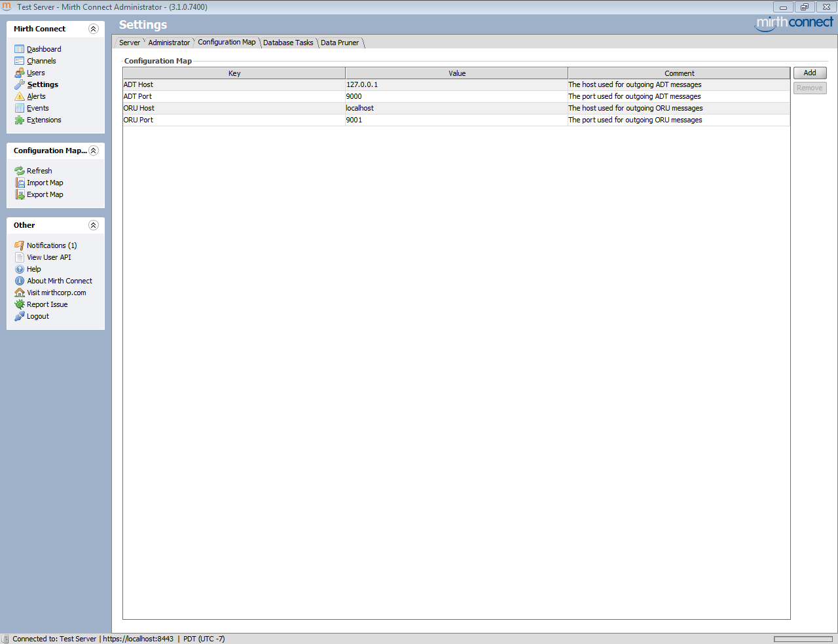
Task: Click the 9000 value cell
Action: 457,96
